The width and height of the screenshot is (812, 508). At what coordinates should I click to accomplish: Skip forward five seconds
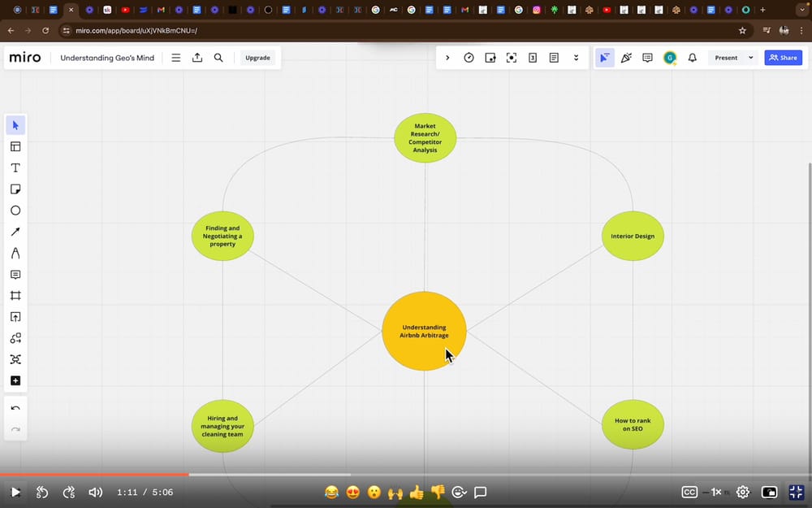[x=69, y=493]
